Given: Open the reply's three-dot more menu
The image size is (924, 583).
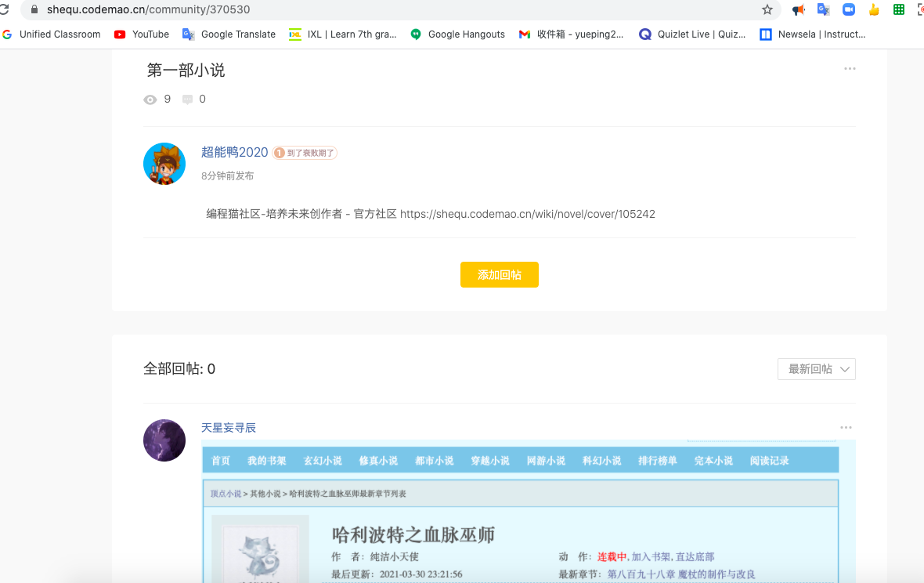Looking at the screenshot, I should (846, 427).
